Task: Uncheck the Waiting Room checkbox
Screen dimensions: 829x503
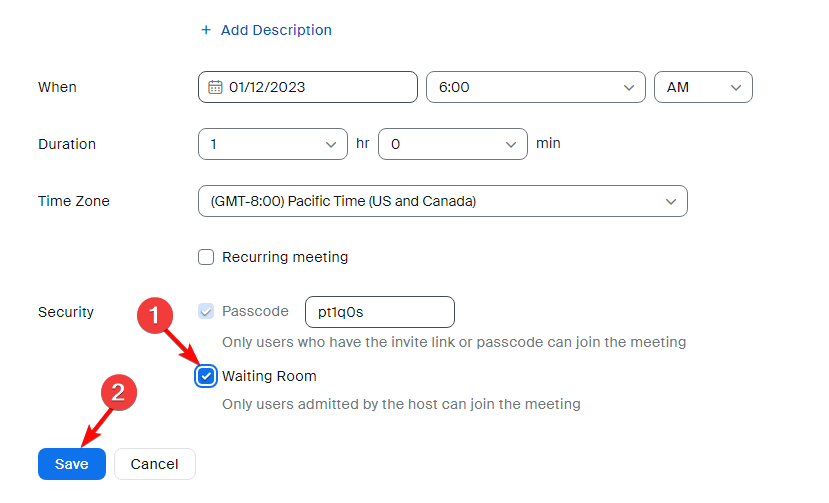Action: tap(206, 377)
